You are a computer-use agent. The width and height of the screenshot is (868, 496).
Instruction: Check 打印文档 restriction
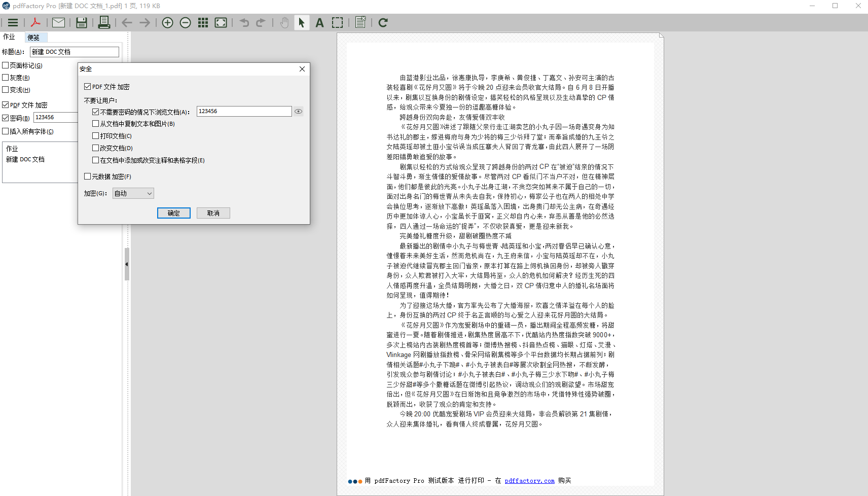pyautogui.click(x=96, y=136)
